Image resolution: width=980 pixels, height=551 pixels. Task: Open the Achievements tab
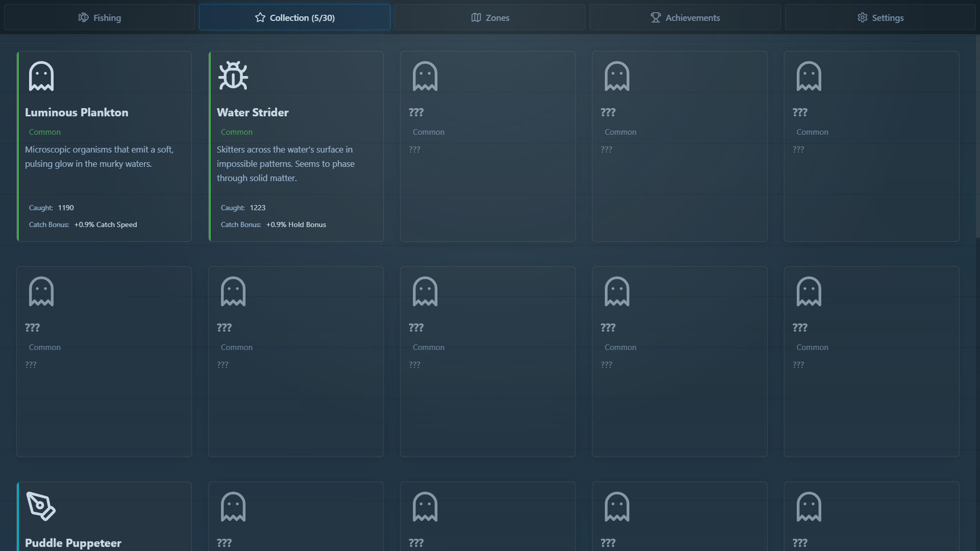(x=685, y=17)
